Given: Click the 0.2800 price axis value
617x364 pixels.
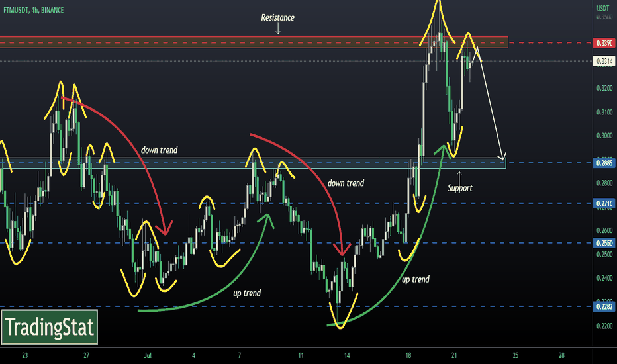Looking at the screenshot, I should 604,183.
